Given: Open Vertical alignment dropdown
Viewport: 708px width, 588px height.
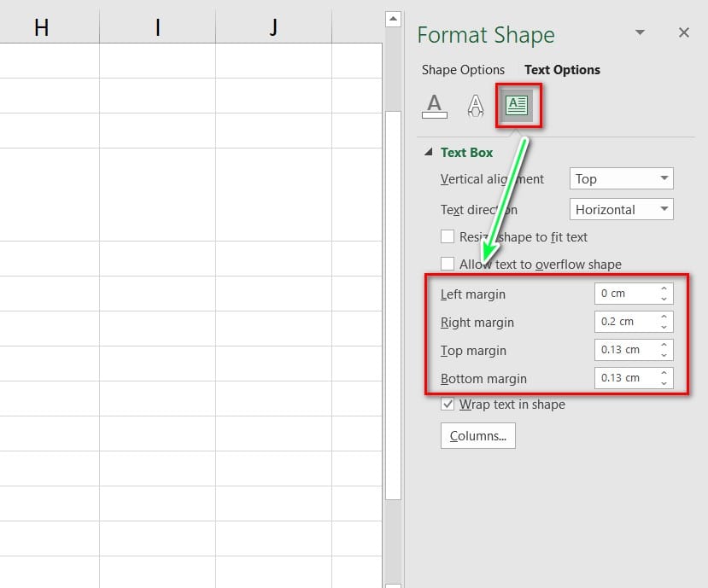Looking at the screenshot, I should [621, 179].
